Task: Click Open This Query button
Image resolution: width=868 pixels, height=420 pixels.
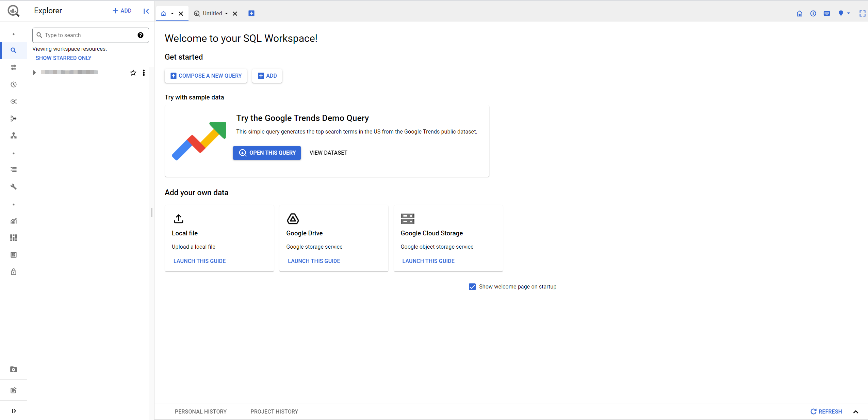Action: tap(267, 153)
